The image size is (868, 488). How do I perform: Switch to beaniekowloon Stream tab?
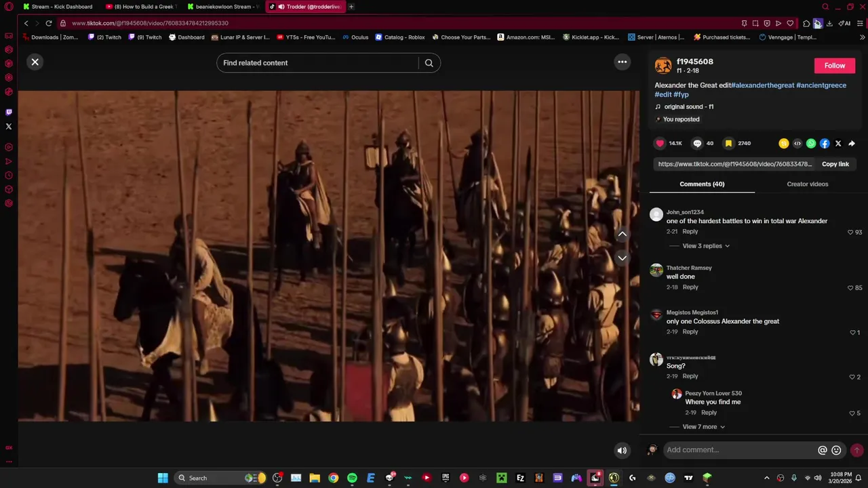tap(223, 7)
